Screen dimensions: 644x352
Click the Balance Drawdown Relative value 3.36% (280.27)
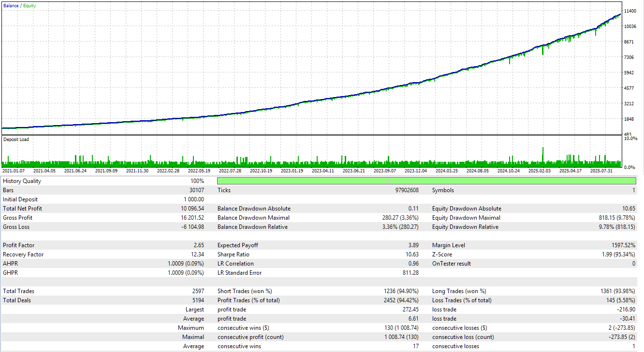tap(400, 227)
